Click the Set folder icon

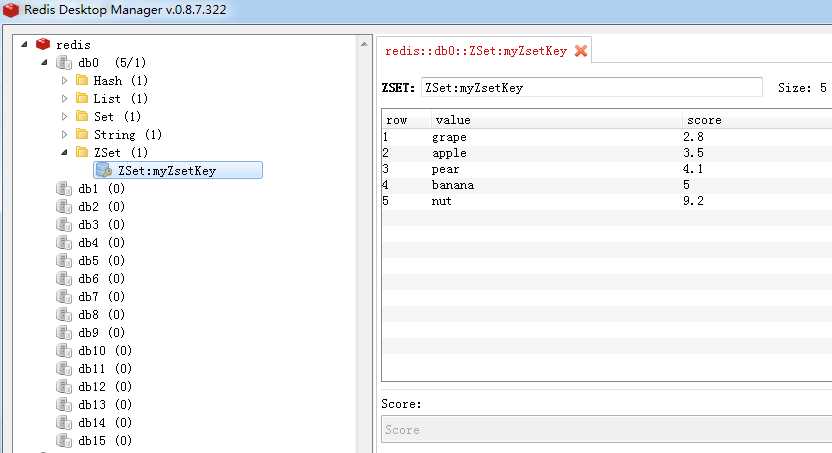tap(82, 116)
